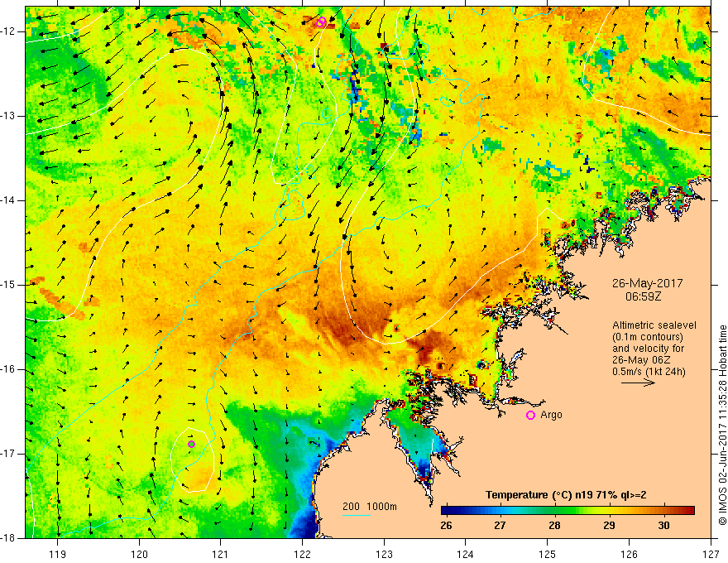Click the '06:59Z' time text

[x=643, y=296]
